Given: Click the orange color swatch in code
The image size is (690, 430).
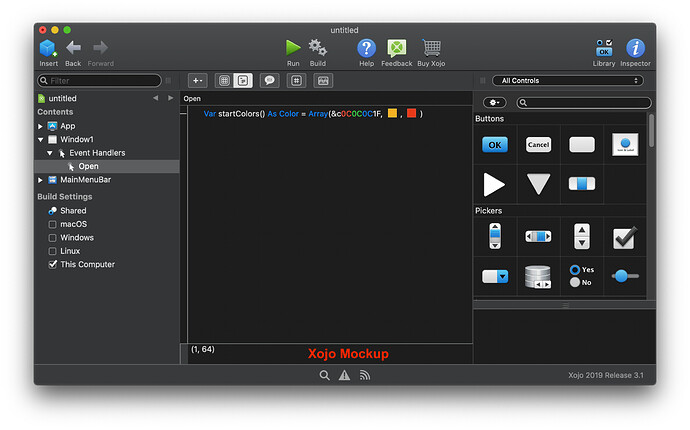Looking at the screenshot, I should pos(392,114).
